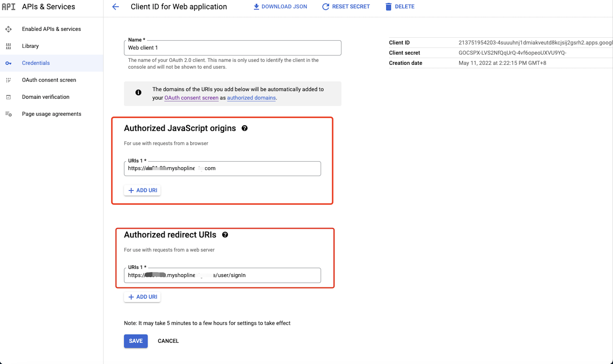The image size is (613, 364).
Task: Click the Delete trash icon
Action: tap(388, 7)
